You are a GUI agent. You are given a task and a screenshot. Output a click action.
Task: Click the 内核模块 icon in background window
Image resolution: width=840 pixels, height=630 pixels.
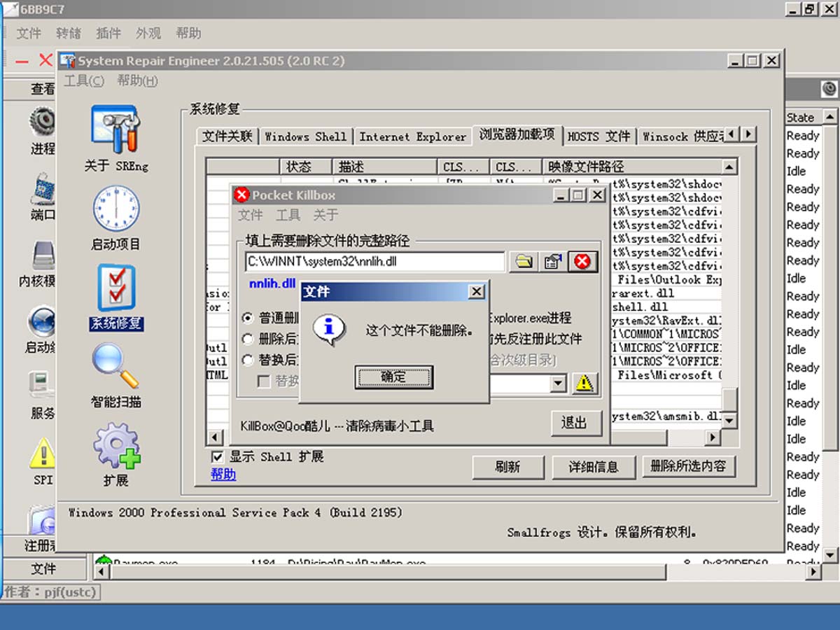(x=43, y=255)
